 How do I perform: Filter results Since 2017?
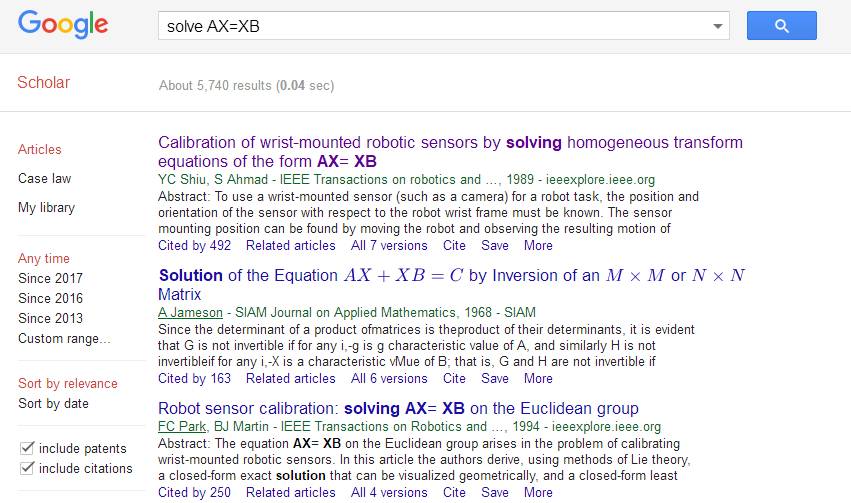click(50, 278)
